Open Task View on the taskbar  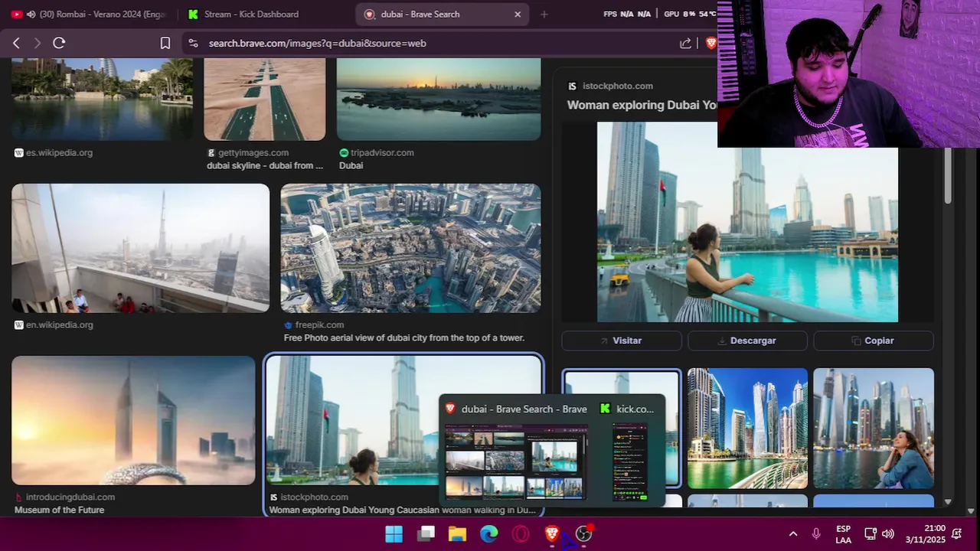426,533
